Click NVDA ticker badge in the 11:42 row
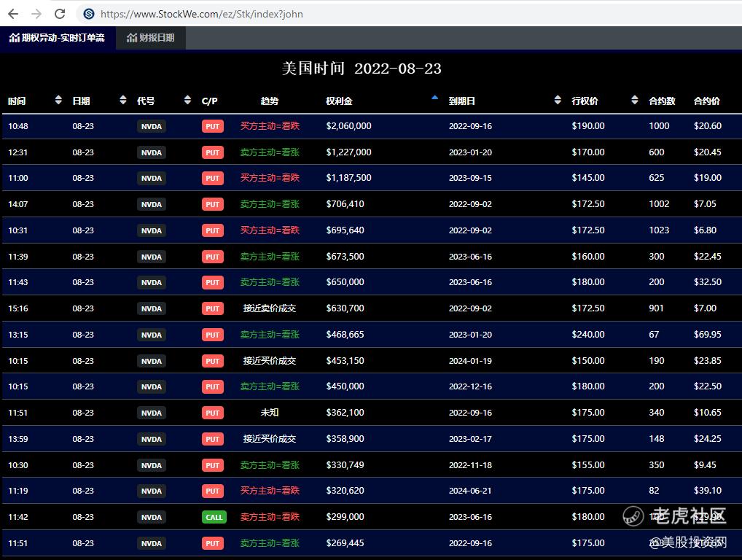Image resolution: width=742 pixels, height=560 pixels. 152,518
